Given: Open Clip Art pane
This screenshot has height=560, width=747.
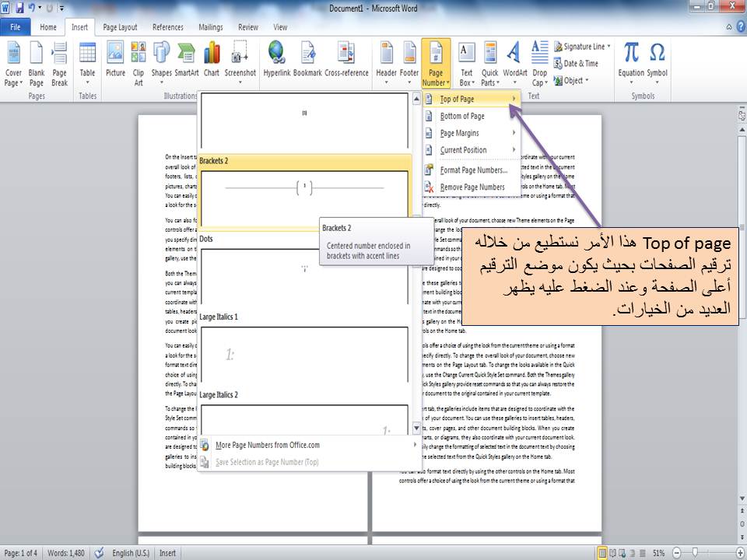Looking at the screenshot, I should [x=139, y=65].
